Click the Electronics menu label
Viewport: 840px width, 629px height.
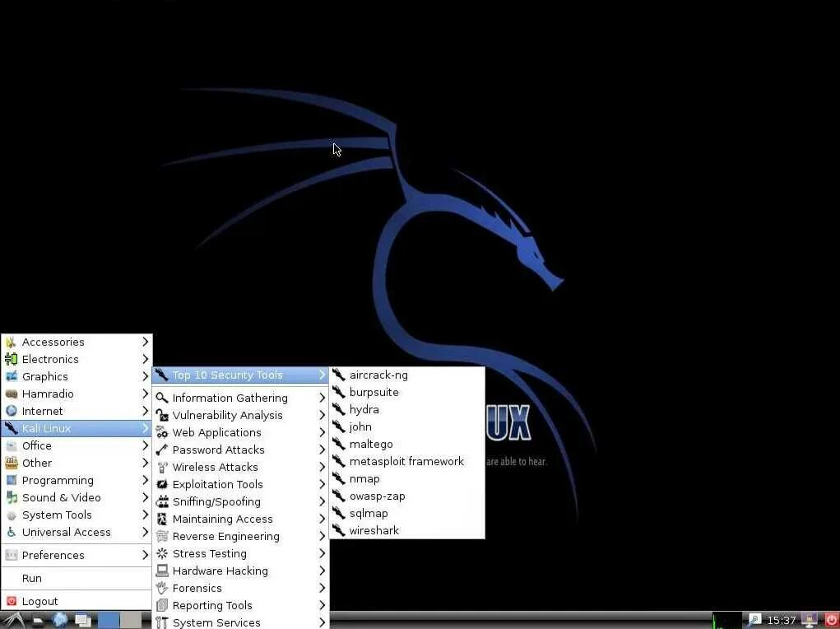50,359
